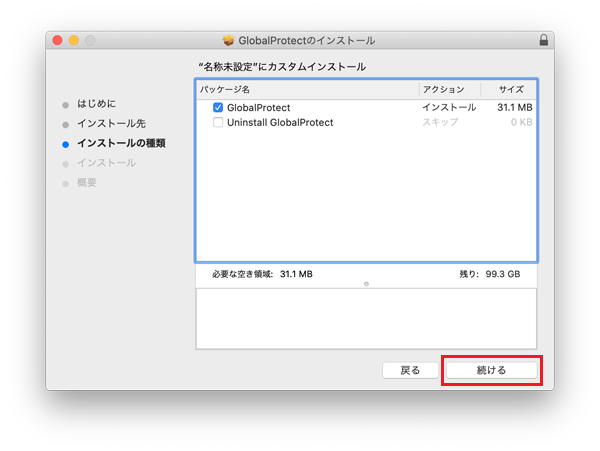Click the blue bullet of the current step
Viewport: 600px width, 451px height.
click(x=66, y=144)
